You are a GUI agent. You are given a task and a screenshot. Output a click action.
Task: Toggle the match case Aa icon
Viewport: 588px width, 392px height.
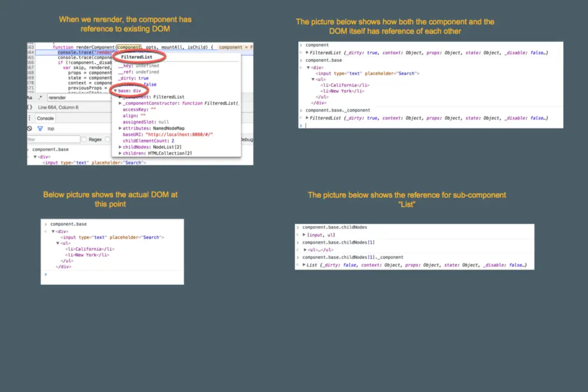(29, 98)
